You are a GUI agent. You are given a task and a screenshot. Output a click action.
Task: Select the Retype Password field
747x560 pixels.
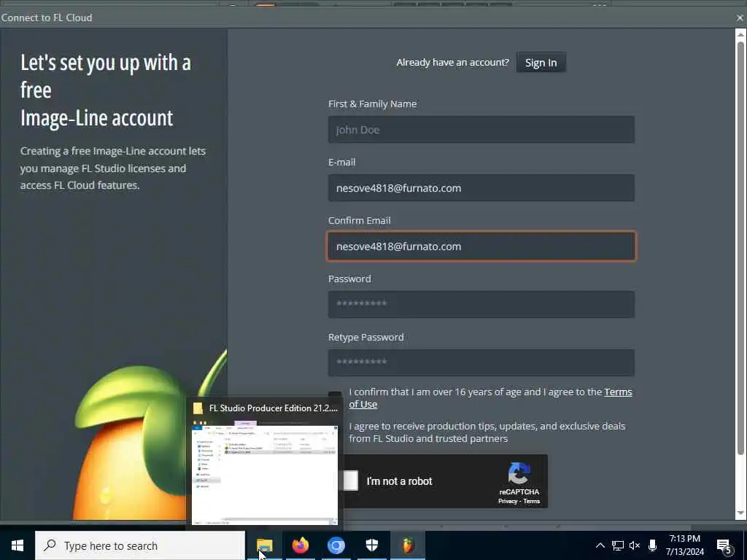(x=481, y=362)
